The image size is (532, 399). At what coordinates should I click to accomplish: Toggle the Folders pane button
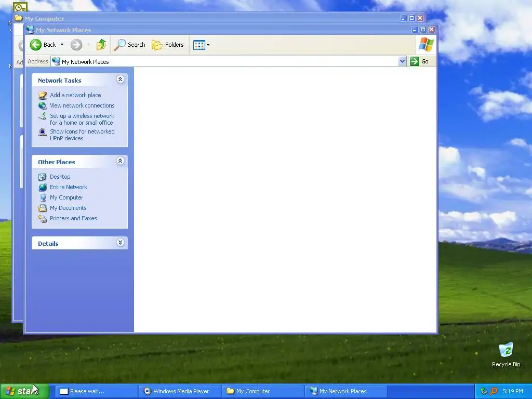pos(168,45)
